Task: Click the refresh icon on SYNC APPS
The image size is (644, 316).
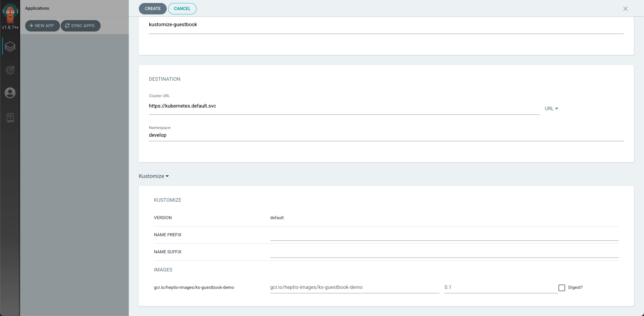Action: pos(67,25)
